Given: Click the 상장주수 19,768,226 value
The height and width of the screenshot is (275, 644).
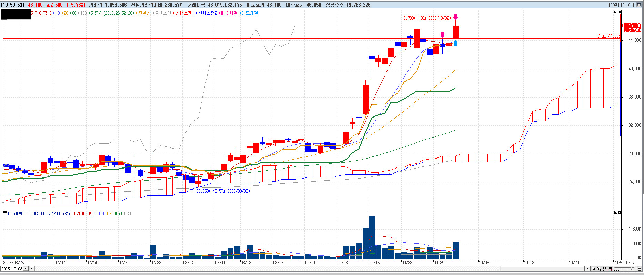Looking at the screenshot, I should click(348, 5).
